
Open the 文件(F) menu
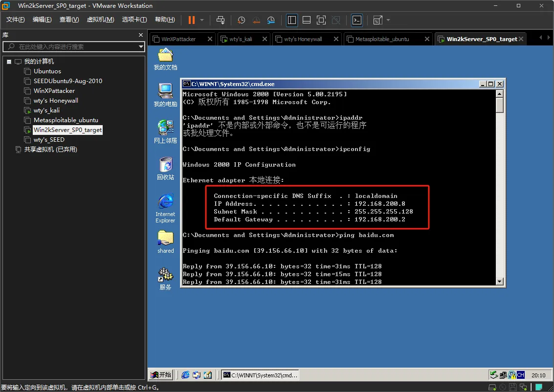click(x=16, y=20)
